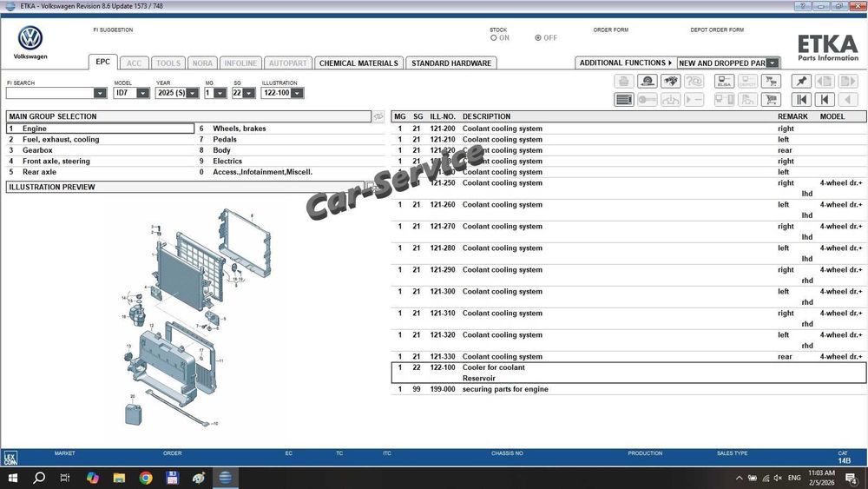Click the list view lines icon
This screenshot has height=489, width=868.
coord(624,100)
